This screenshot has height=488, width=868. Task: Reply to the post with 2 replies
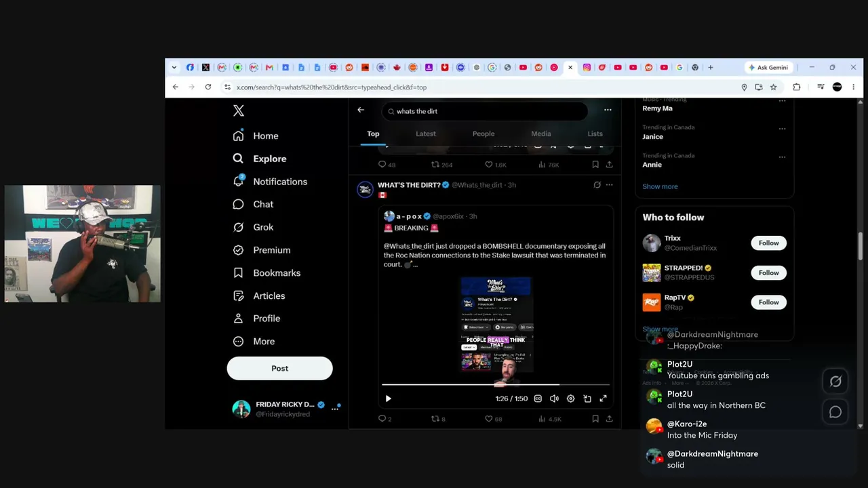pos(384,419)
